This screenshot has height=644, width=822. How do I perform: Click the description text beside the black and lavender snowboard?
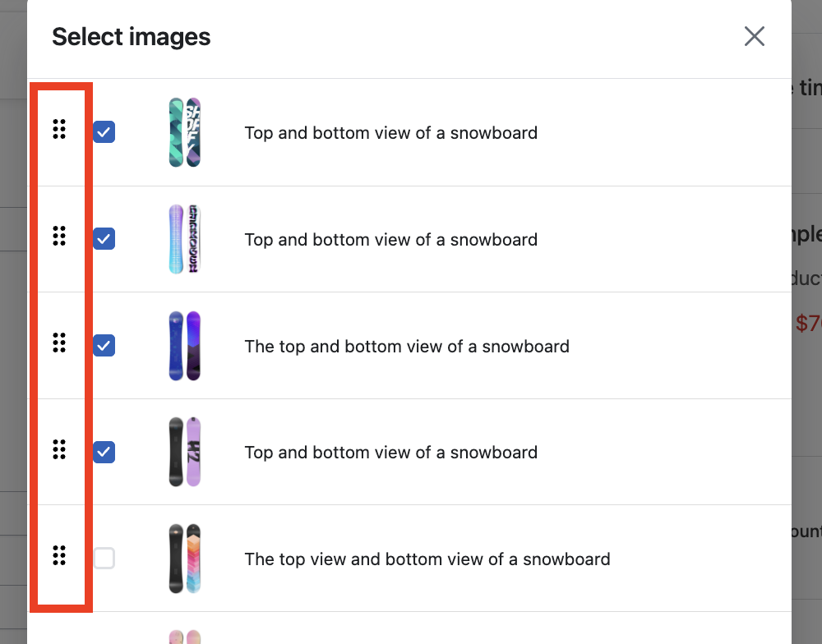391,453
